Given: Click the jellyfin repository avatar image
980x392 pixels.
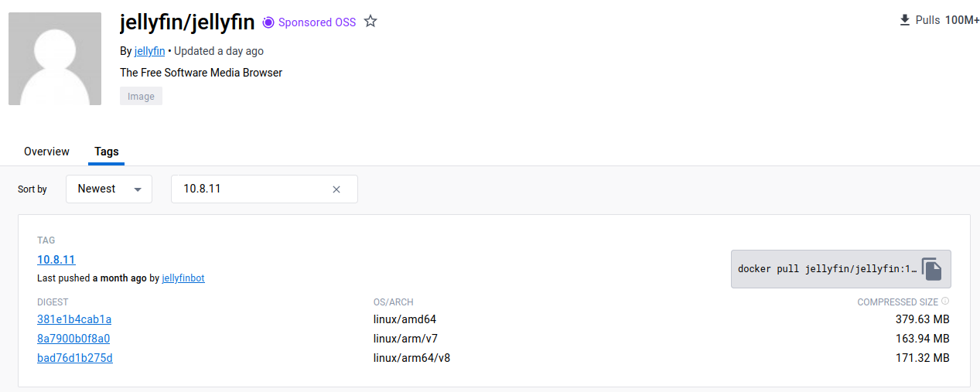Looking at the screenshot, I should pyautogui.click(x=55, y=59).
